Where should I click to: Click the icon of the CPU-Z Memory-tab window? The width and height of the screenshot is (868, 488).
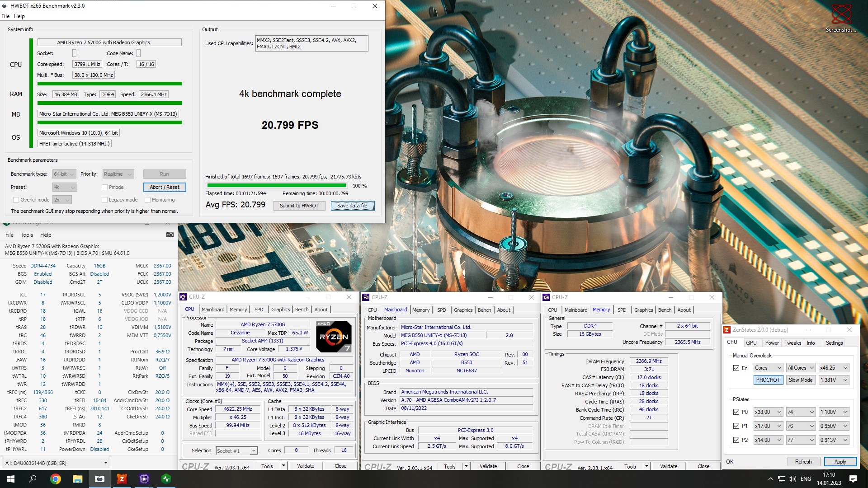[546, 297]
